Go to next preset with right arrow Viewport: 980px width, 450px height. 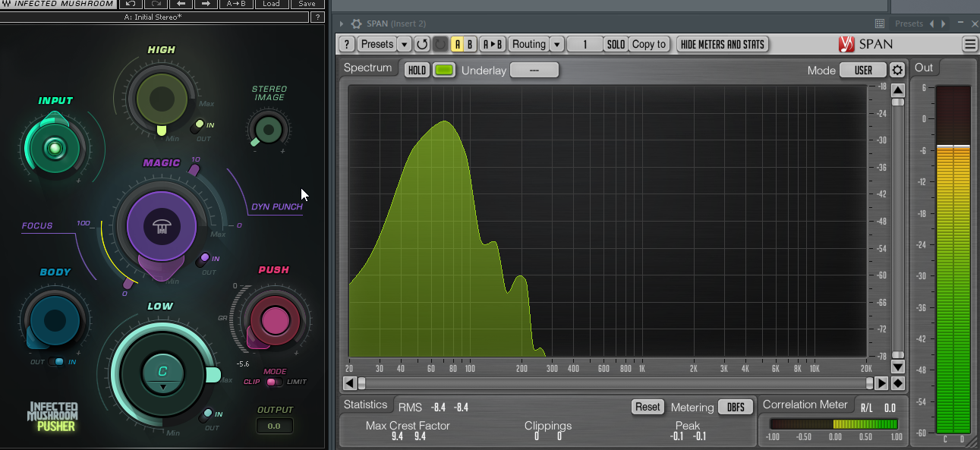pyautogui.click(x=206, y=4)
